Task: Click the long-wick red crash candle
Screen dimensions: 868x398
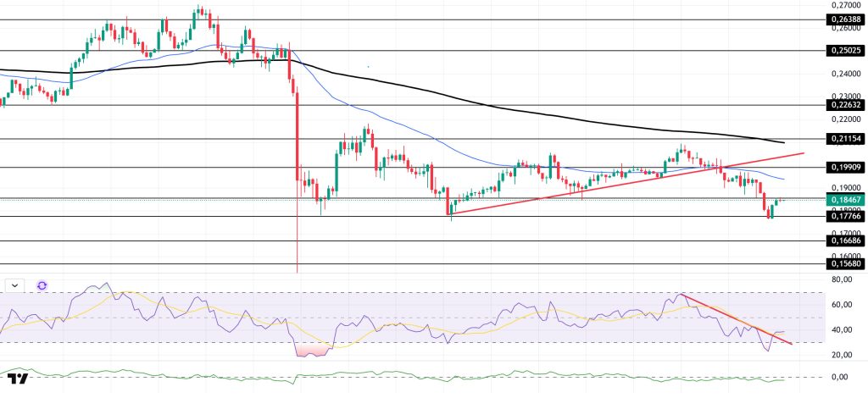Action: pyautogui.click(x=298, y=169)
